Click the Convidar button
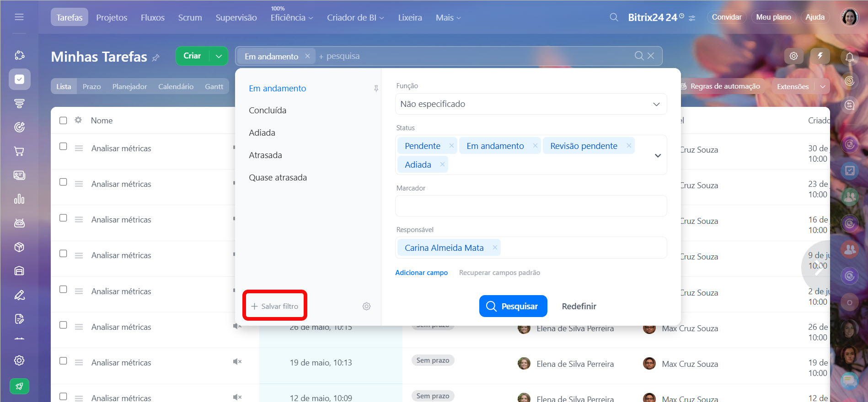The height and width of the screenshot is (402, 868). click(727, 17)
